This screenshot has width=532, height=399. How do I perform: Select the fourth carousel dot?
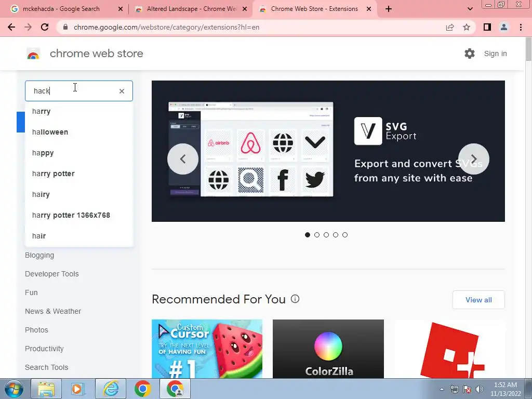(336, 235)
